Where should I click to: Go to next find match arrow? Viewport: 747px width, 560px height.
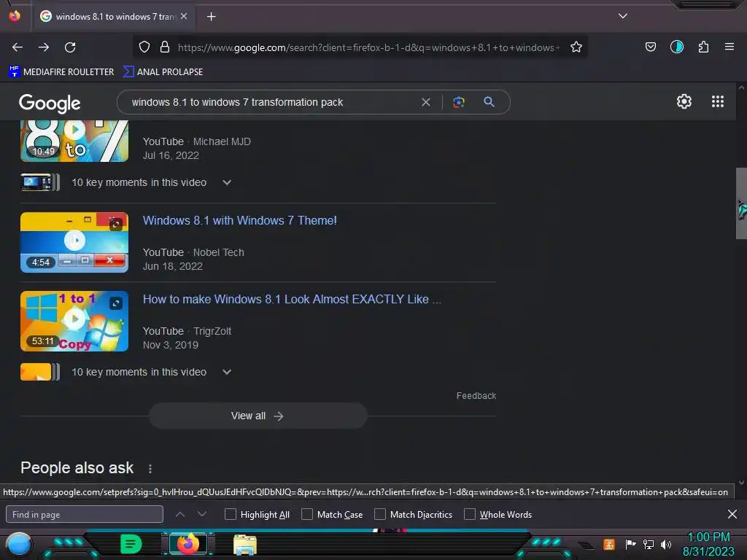click(202, 514)
